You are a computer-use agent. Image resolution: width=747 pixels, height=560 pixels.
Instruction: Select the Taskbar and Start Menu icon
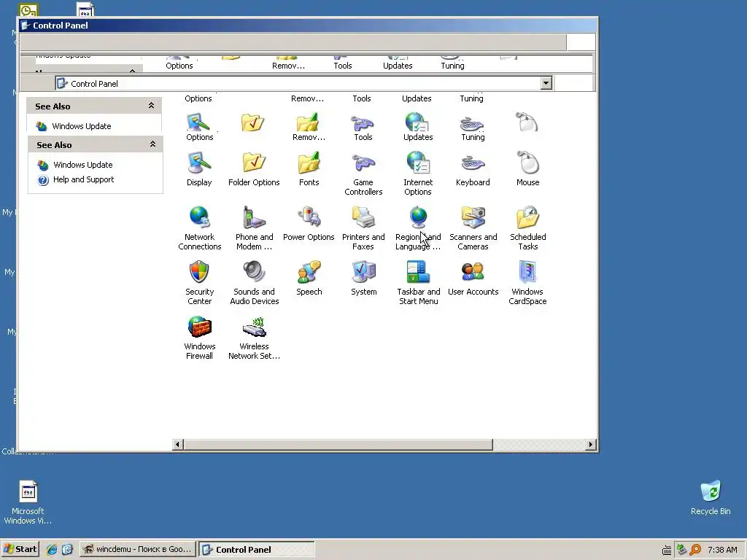click(418, 273)
